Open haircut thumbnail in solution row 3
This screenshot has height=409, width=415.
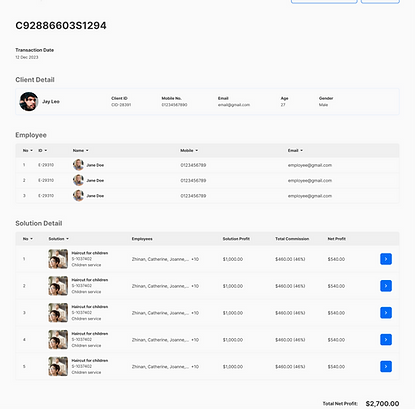pyautogui.click(x=58, y=313)
